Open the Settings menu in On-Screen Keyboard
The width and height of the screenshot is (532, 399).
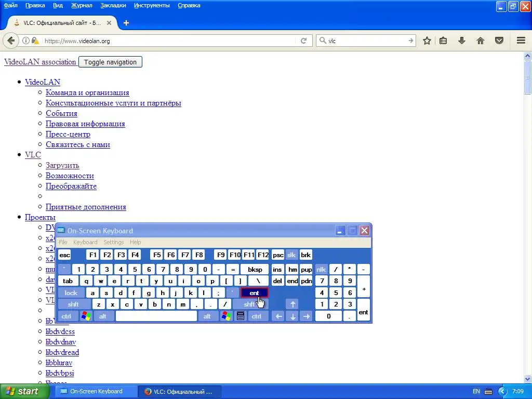pyautogui.click(x=113, y=242)
